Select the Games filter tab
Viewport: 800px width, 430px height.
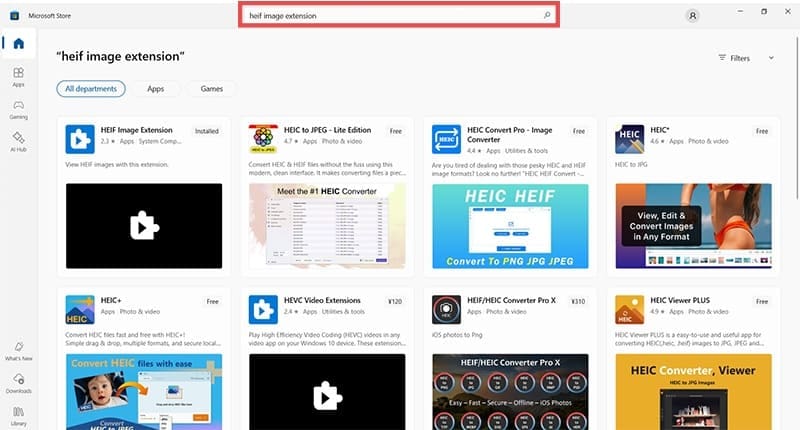pyautogui.click(x=212, y=89)
